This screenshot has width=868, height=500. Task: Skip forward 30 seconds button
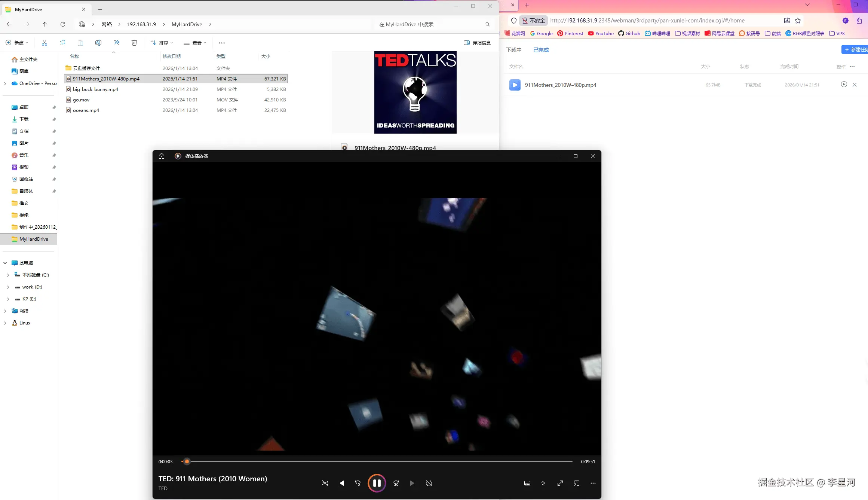click(396, 483)
